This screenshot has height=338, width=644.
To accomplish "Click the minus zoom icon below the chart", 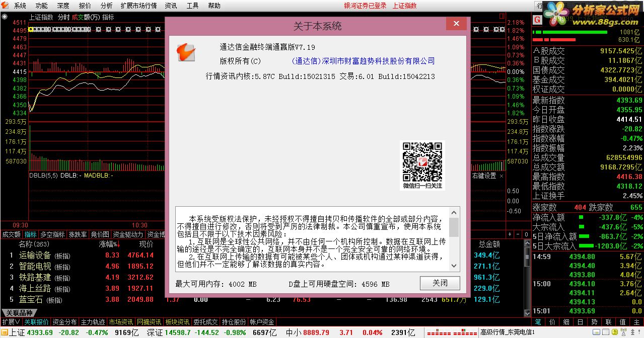I will [x=517, y=234].
